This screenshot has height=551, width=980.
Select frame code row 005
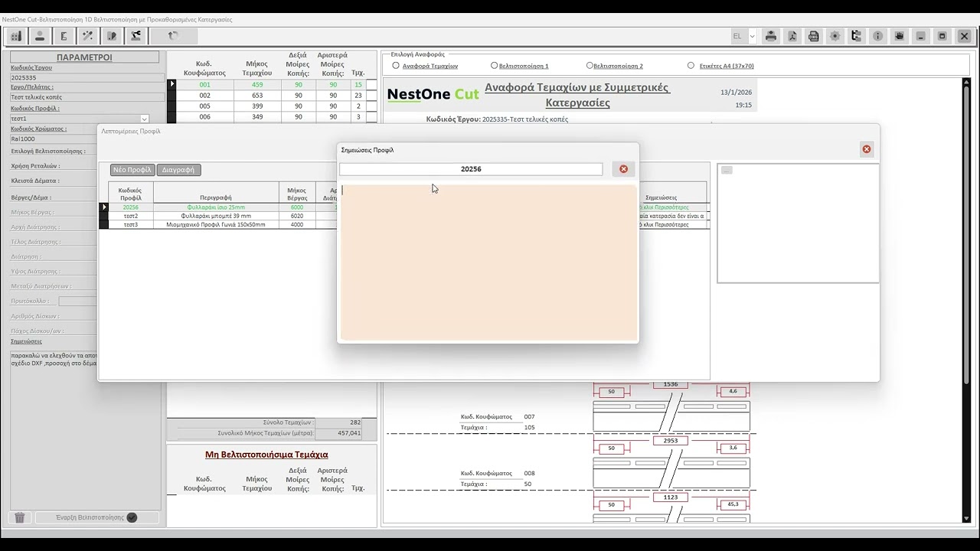coord(204,106)
